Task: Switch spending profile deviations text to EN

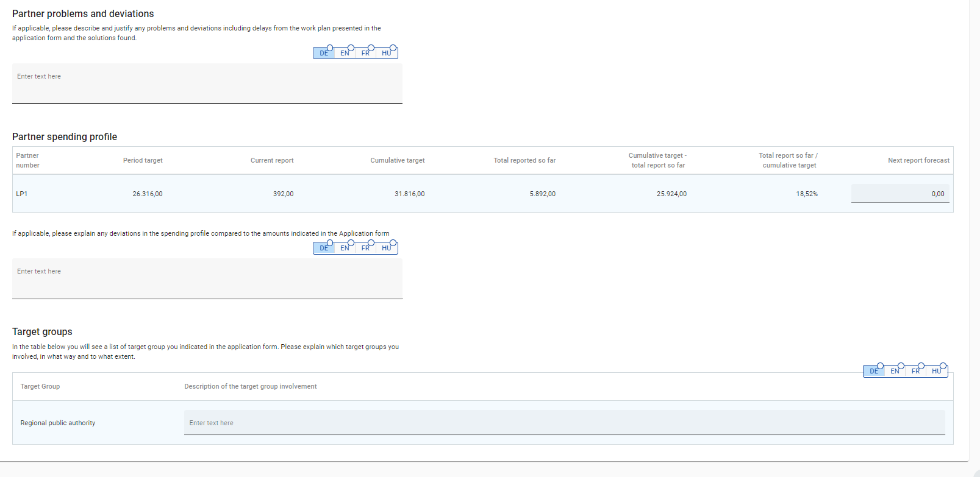Action: click(x=345, y=248)
